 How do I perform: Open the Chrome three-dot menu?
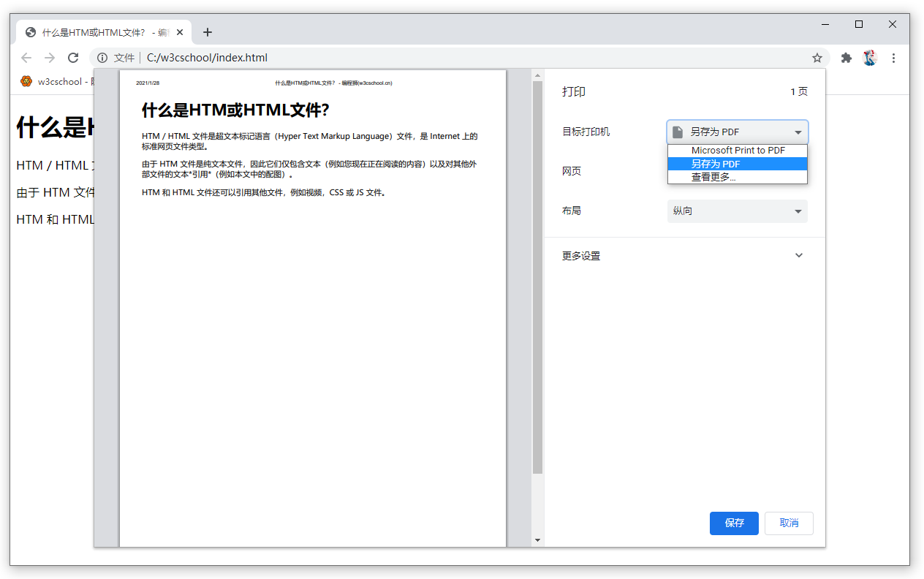click(x=894, y=58)
